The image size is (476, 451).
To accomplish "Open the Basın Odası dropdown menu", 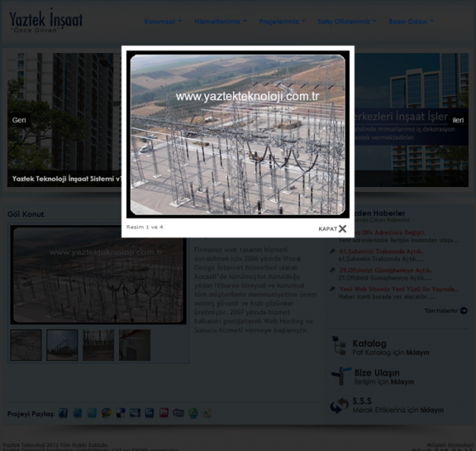I will click(x=411, y=21).
